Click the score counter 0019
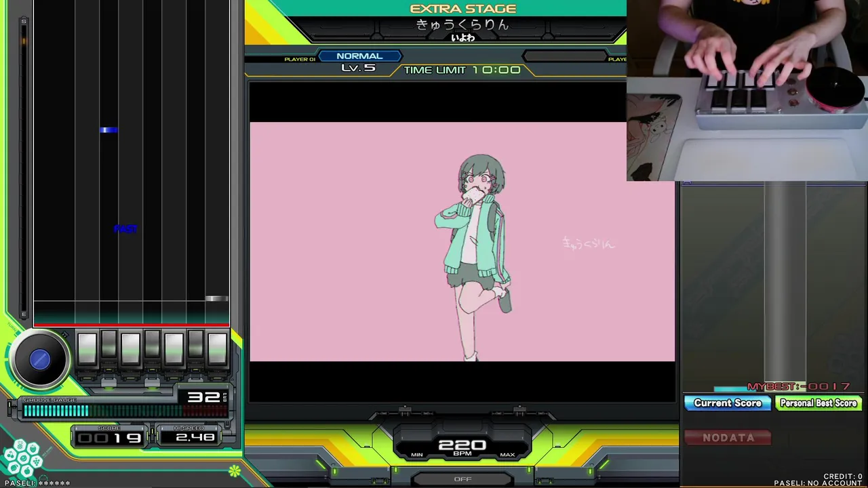Image resolution: width=868 pixels, height=488 pixels. pyautogui.click(x=109, y=438)
